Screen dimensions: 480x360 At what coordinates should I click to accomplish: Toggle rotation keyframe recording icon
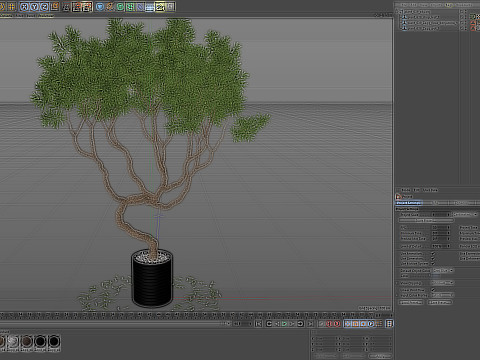click(363, 324)
